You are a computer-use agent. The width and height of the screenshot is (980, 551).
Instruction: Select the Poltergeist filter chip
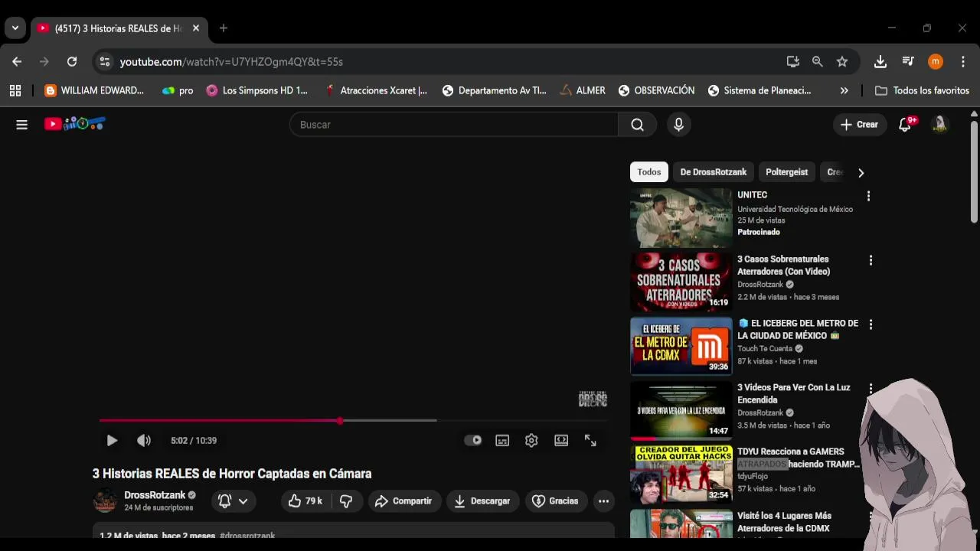click(786, 172)
